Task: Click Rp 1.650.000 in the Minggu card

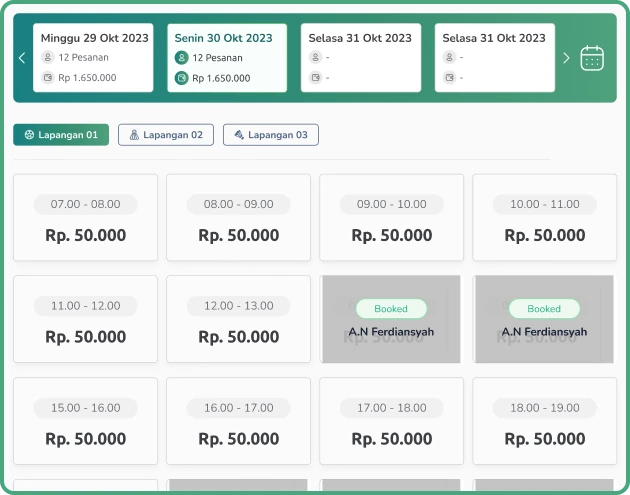Action: click(87, 78)
